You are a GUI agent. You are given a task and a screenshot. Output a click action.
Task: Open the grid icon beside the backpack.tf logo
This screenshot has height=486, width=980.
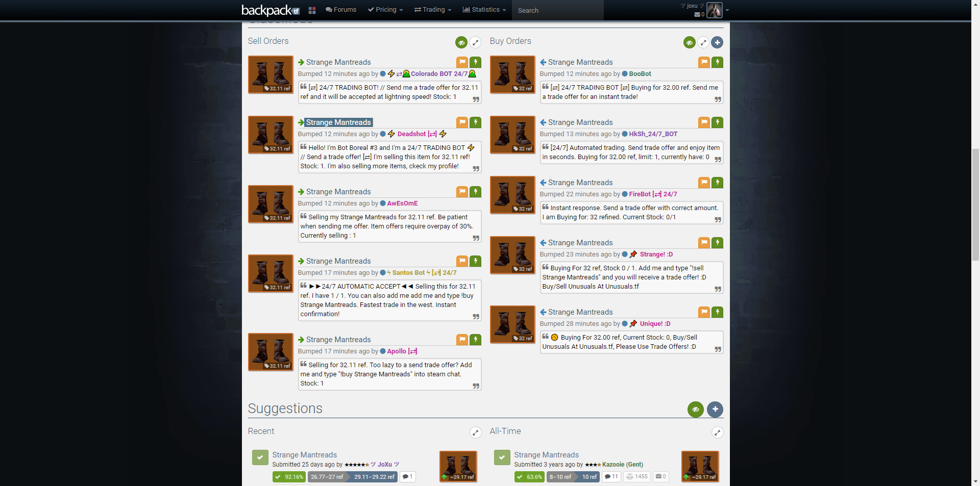tap(312, 10)
